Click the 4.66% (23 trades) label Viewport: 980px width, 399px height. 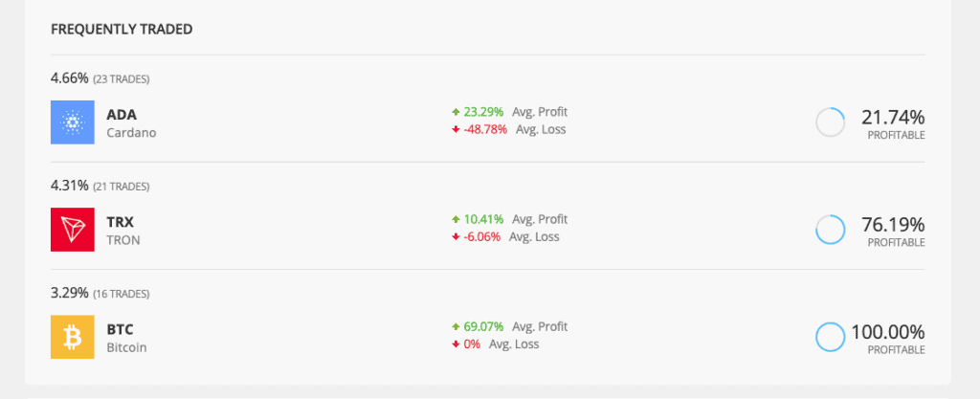[x=100, y=78]
